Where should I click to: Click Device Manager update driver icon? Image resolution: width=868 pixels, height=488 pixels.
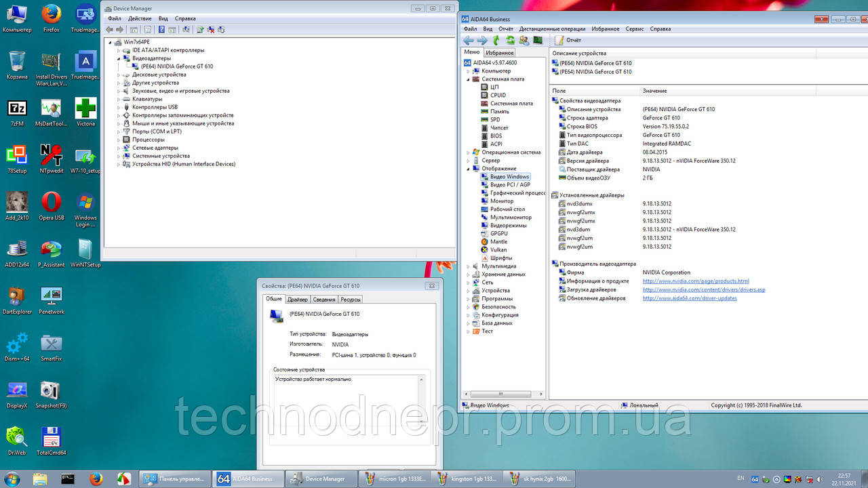point(200,29)
